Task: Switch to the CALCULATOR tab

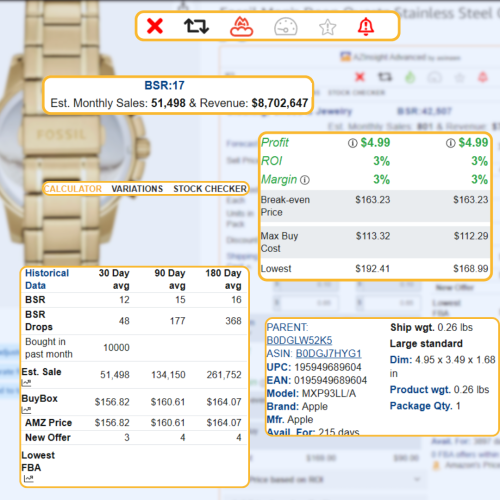Action: 73,189
